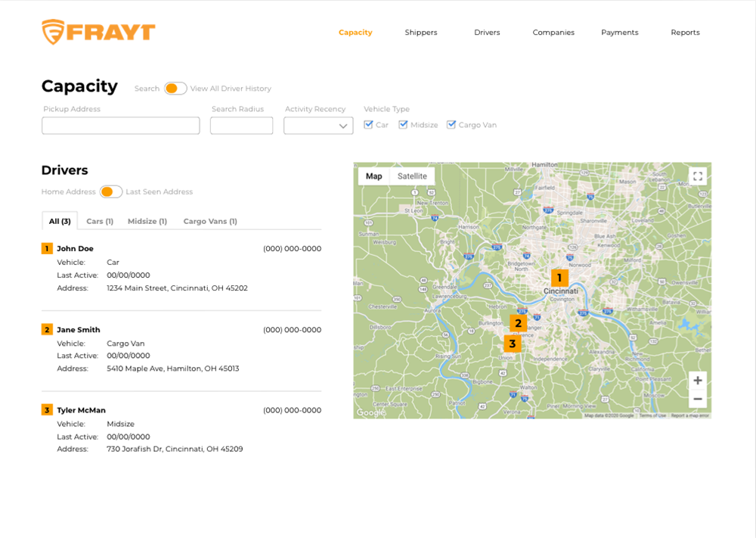The width and height of the screenshot is (756, 538).
Task: Click map marker 1 near Cincinnati
Action: click(559, 278)
